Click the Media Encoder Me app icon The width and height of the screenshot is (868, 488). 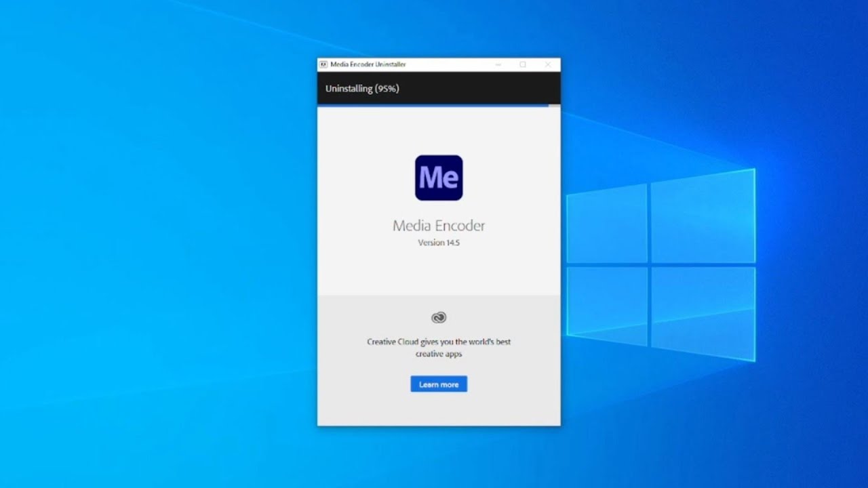click(x=439, y=178)
